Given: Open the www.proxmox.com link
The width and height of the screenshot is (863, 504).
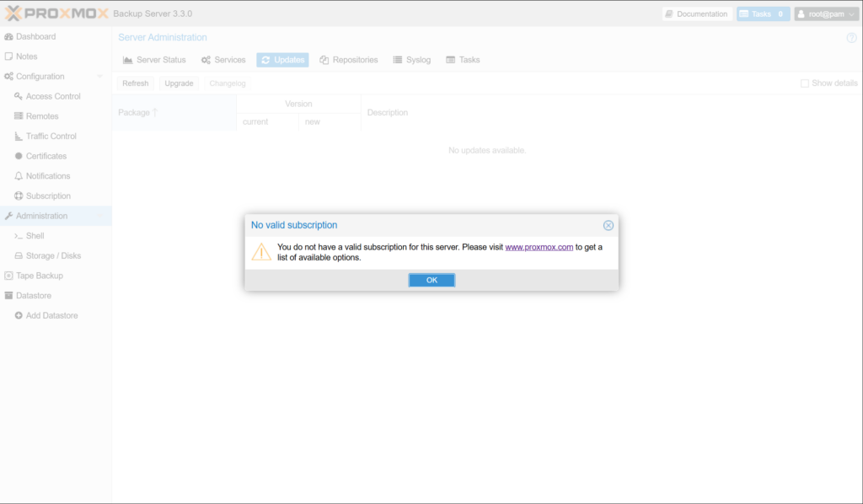Looking at the screenshot, I should point(539,247).
